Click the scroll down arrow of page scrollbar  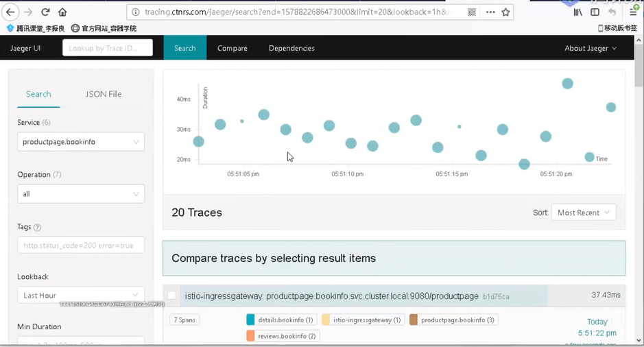coord(639,340)
